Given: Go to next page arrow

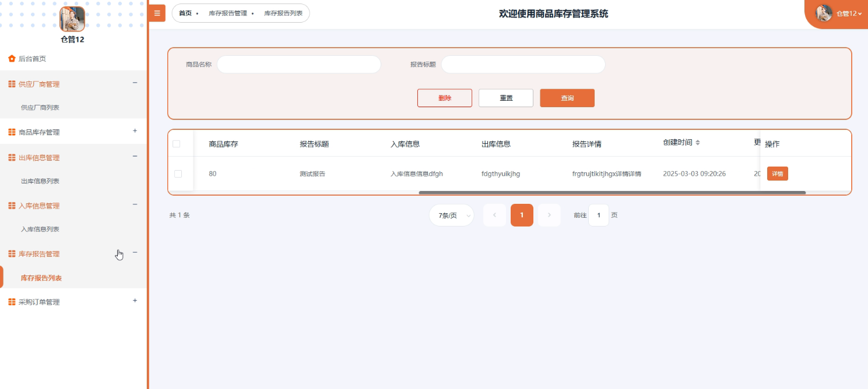Looking at the screenshot, I should [x=549, y=215].
